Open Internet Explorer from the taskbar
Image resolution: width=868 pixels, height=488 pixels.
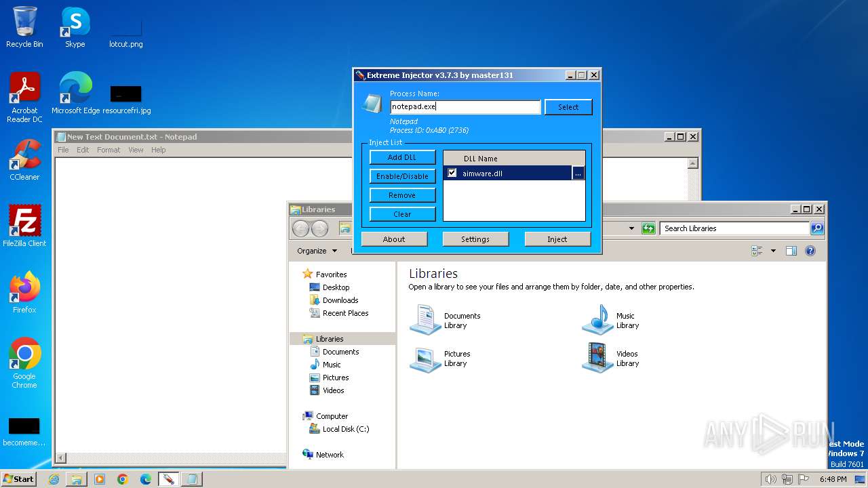click(54, 479)
